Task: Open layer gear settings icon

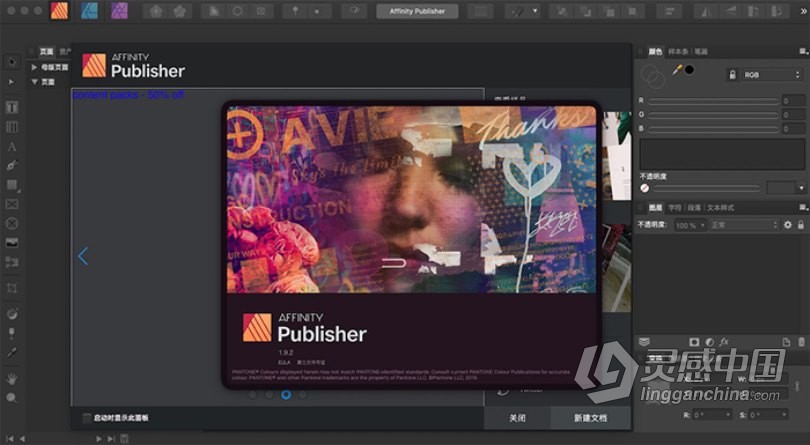Action: pos(788,225)
